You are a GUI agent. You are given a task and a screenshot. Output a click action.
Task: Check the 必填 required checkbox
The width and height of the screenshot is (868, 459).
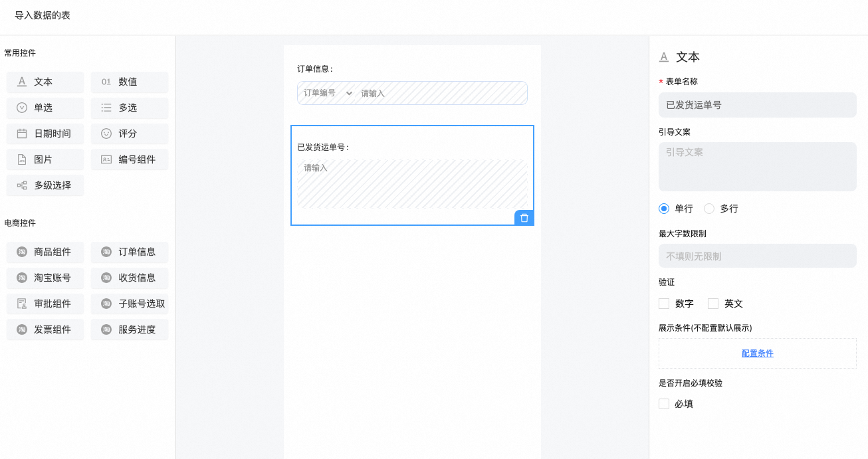(664, 404)
